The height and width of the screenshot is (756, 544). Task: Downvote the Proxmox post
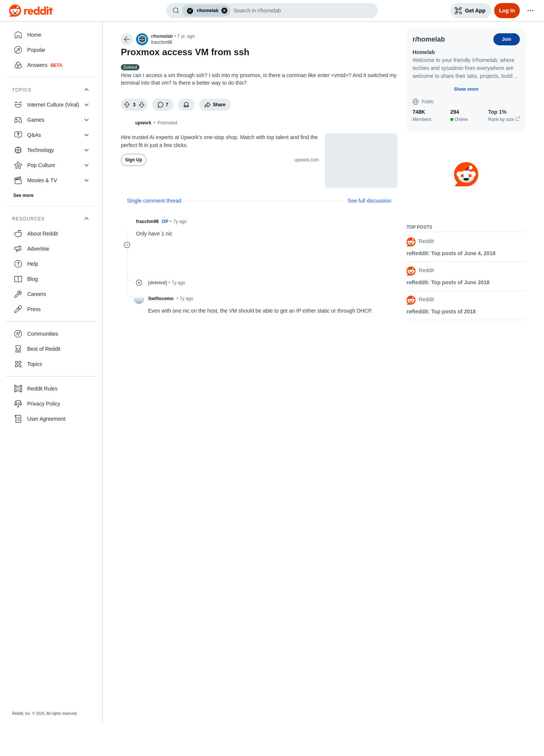pyautogui.click(x=142, y=105)
